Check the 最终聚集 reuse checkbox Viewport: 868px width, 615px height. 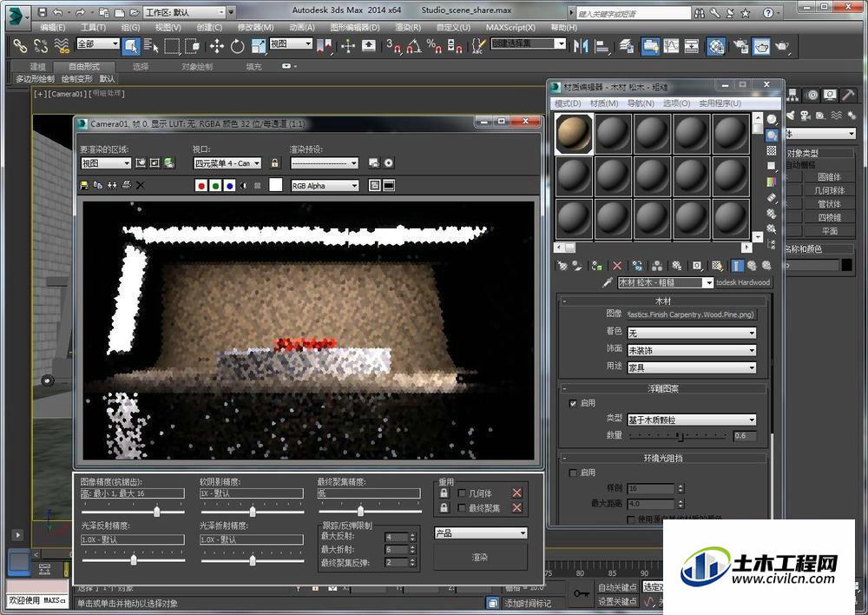click(463, 507)
